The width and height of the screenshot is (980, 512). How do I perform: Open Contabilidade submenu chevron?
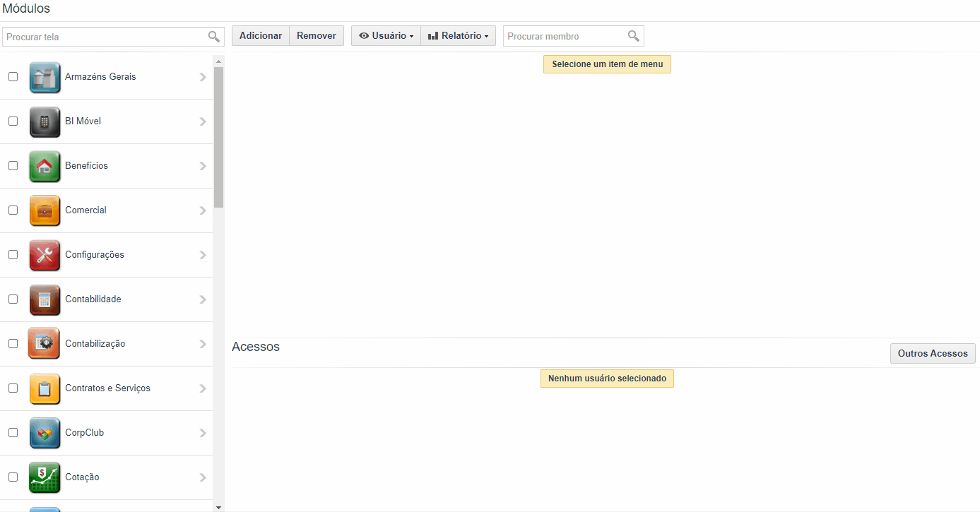(x=203, y=299)
